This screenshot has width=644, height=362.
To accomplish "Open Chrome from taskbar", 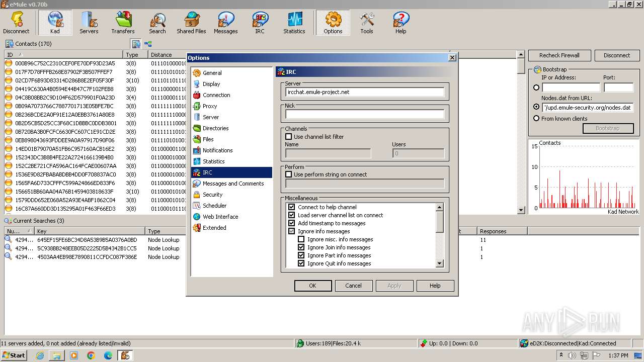I will (91, 355).
